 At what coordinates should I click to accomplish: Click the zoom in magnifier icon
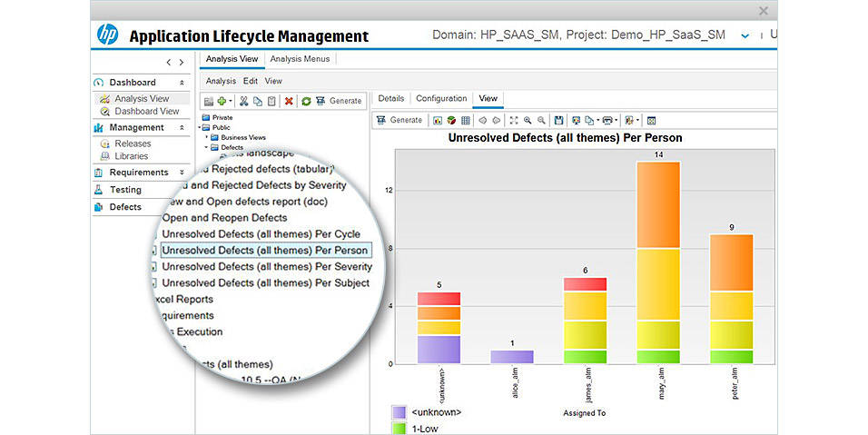click(528, 120)
